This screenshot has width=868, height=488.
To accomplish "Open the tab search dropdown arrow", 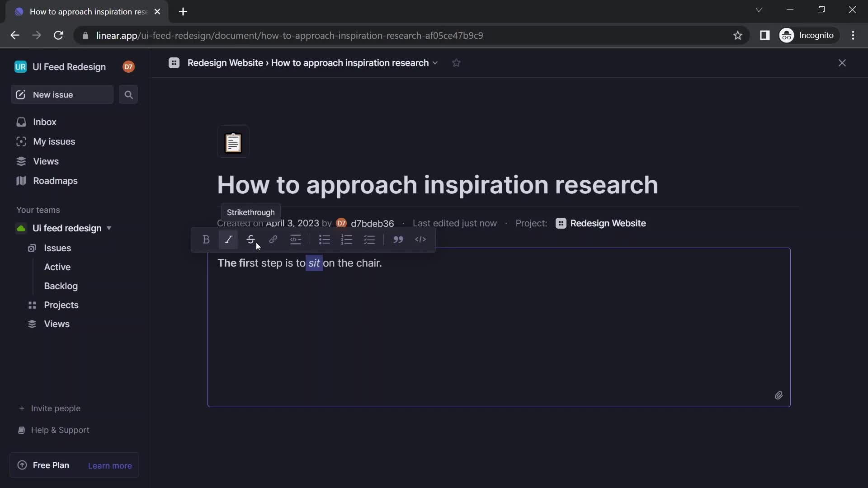I will (759, 10).
